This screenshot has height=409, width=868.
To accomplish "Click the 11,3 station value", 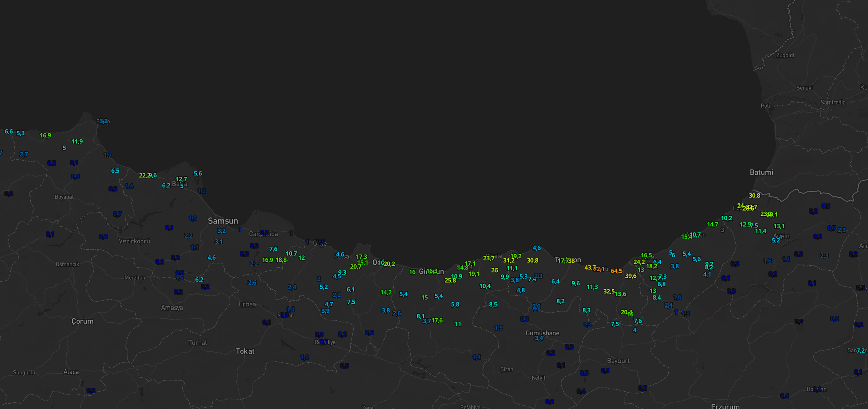I will 592,287.
